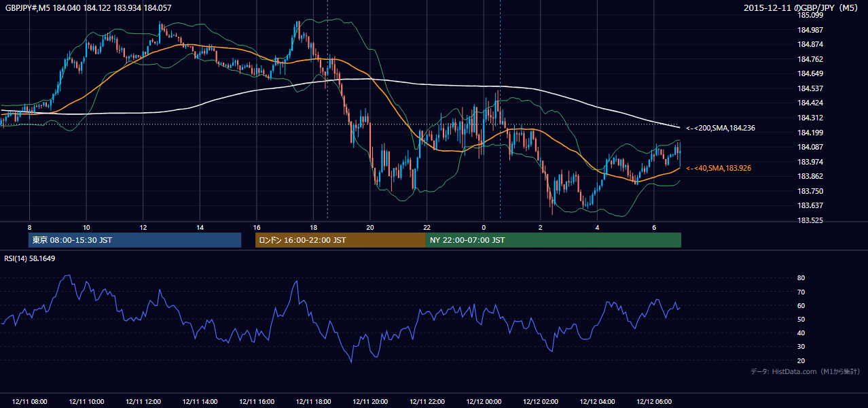
Task: Click hour tick '14' on price chart axis
Action: tap(200, 227)
